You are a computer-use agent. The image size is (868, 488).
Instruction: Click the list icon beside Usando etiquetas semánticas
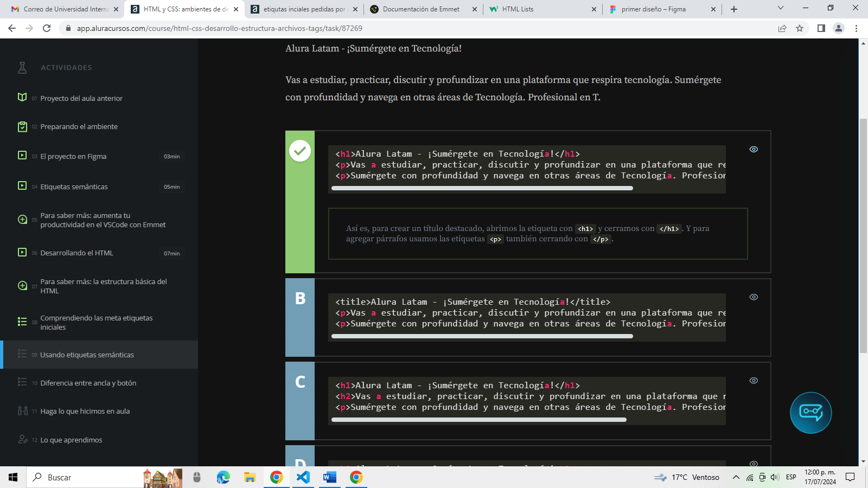pyautogui.click(x=22, y=354)
